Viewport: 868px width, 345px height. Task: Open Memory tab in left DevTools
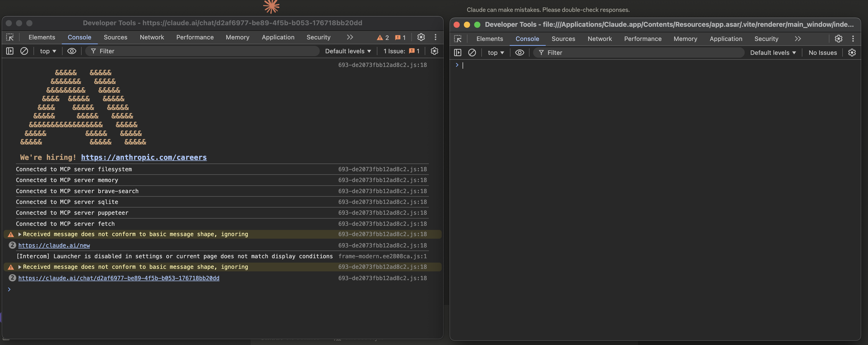coord(237,37)
